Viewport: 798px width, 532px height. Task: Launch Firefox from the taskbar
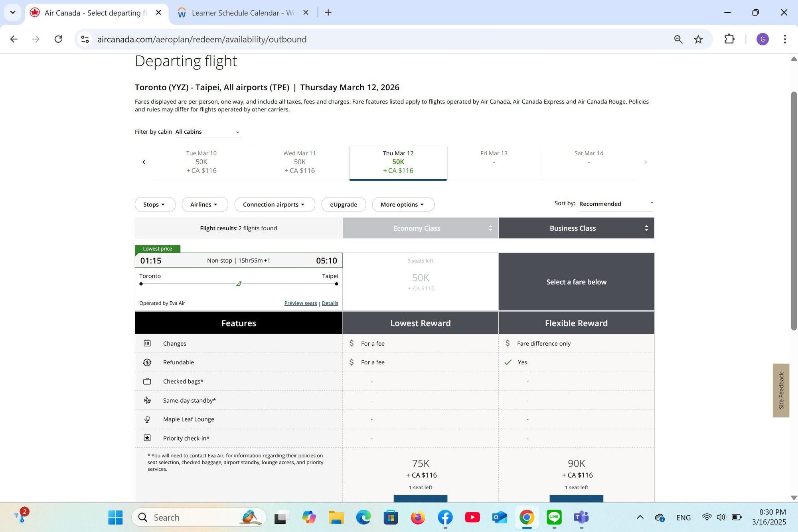coord(418,517)
